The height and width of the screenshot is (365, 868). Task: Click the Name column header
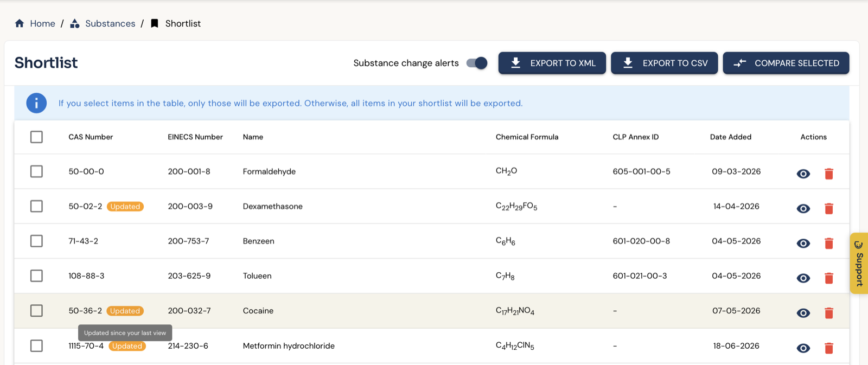pyautogui.click(x=253, y=137)
